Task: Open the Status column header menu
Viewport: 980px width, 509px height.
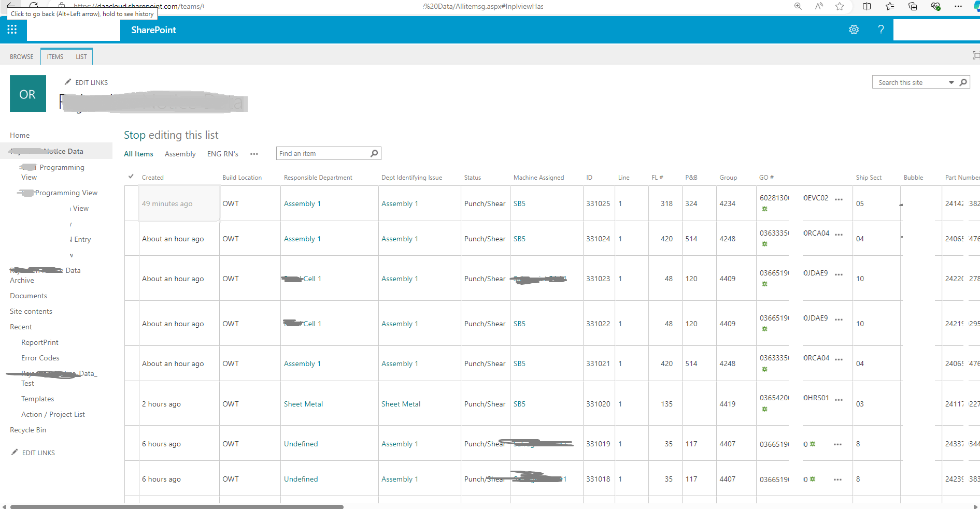Action: (x=473, y=177)
